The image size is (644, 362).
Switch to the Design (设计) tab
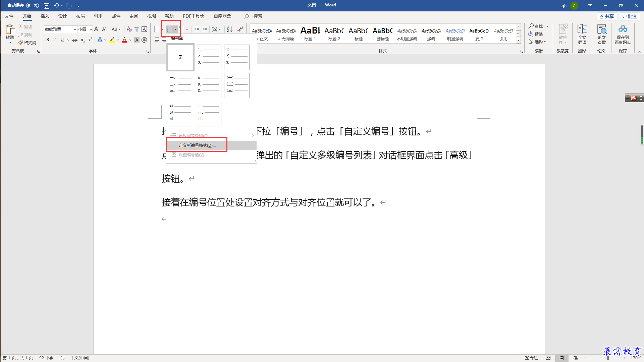(62, 16)
